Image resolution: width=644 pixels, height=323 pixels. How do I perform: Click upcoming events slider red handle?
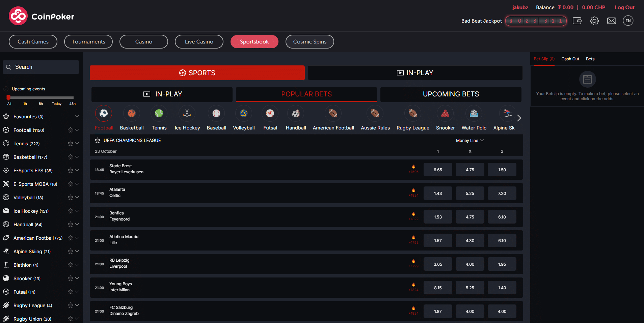coord(8,97)
